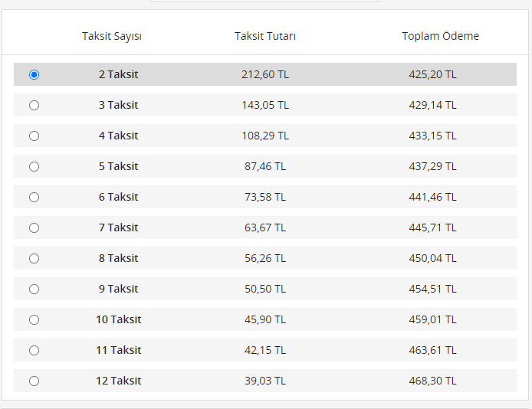
Task: Click the Toplam Ödeme column header
Action: click(x=440, y=36)
